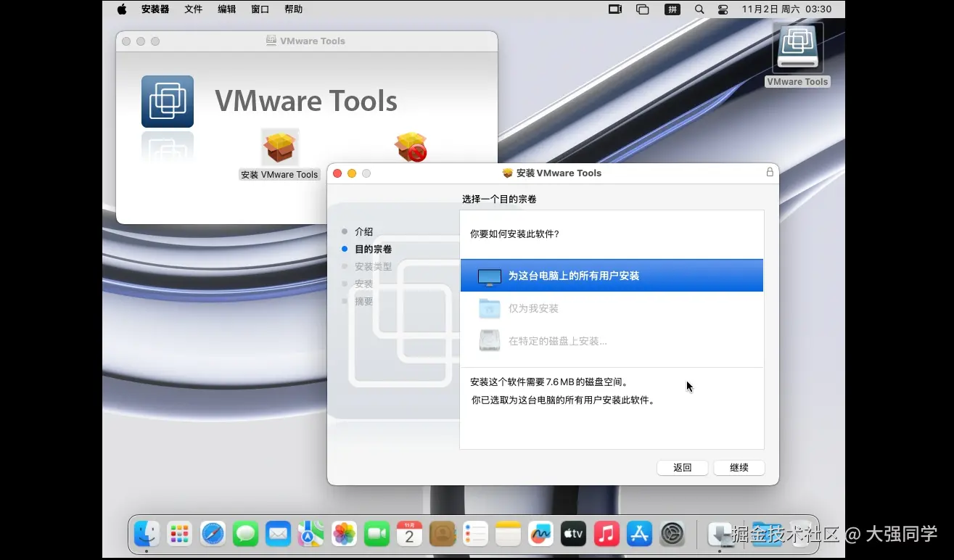The width and height of the screenshot is (954, 560).
Task: Click the 目的宗卷 step in sidebar
Action: point(373,249)
